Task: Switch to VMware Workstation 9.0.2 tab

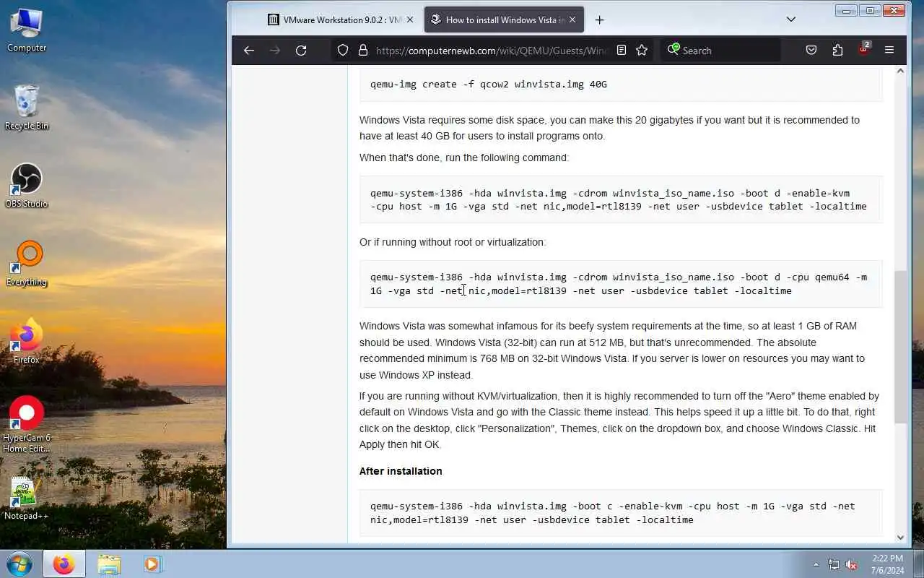Action: [x=341, y=20]
